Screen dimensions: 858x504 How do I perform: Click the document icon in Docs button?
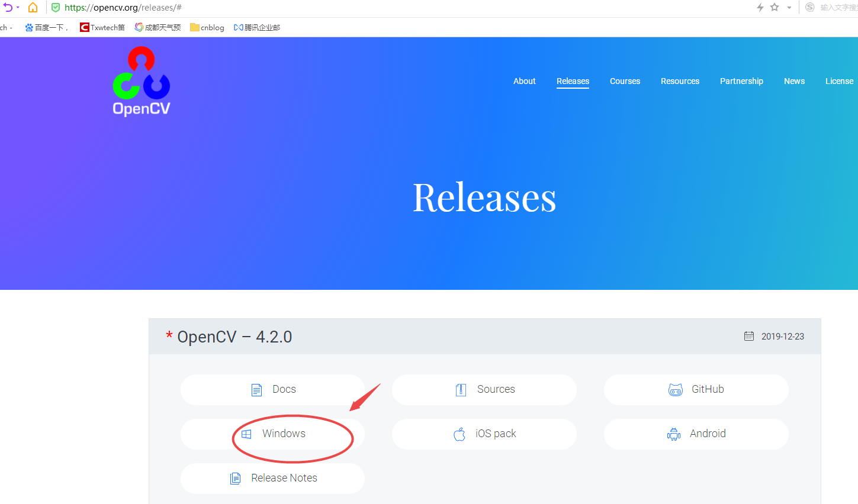click(x=256, y=390)
